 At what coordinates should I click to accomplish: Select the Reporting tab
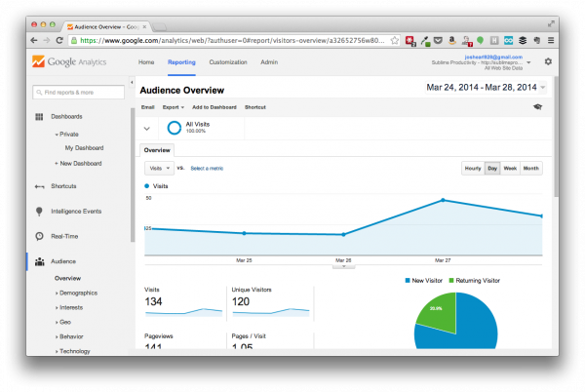point(181,62)
